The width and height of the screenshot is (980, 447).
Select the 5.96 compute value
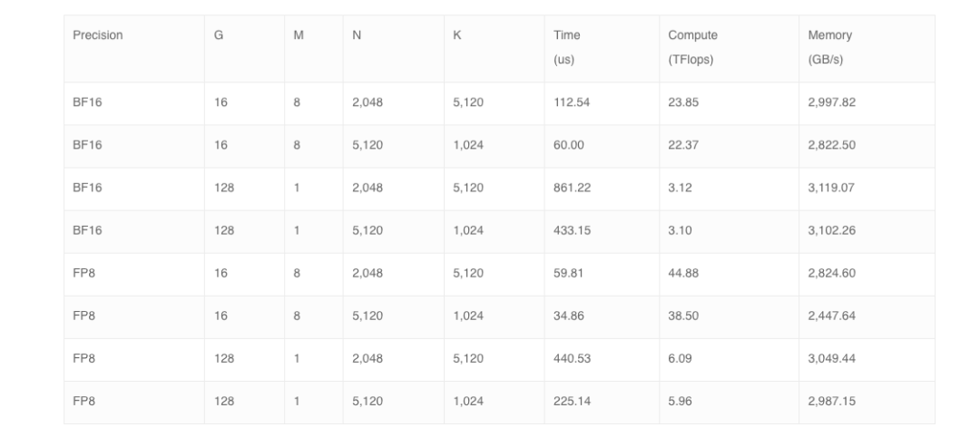tap(680, 402)
